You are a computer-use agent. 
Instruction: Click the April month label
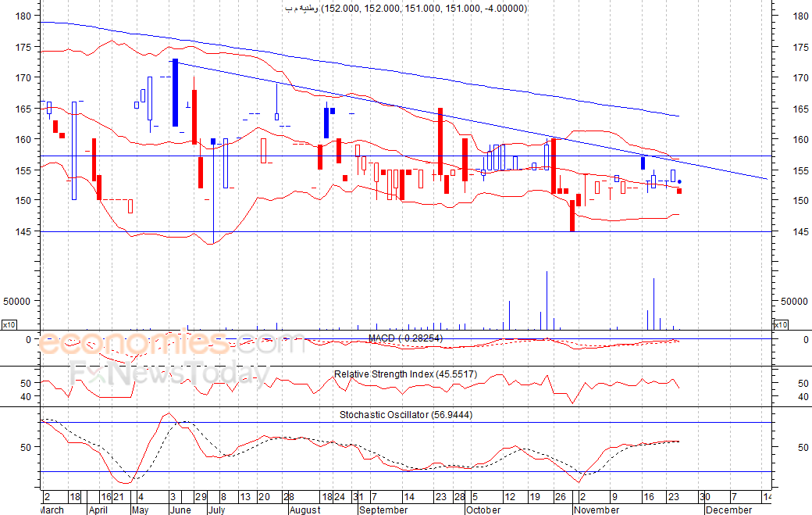pos(98,510)
